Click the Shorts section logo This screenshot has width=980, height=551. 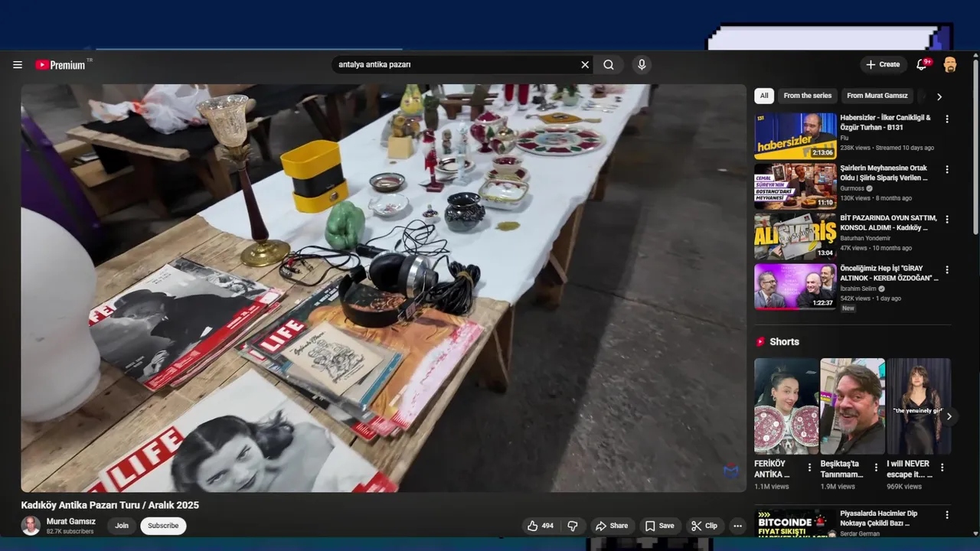(760, 342)
